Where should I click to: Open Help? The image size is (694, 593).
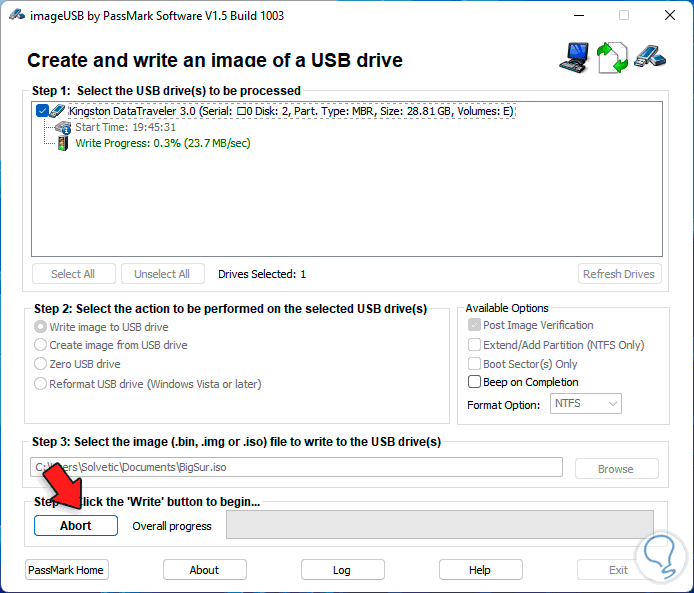pyautogui.click(x=481, y=570)
